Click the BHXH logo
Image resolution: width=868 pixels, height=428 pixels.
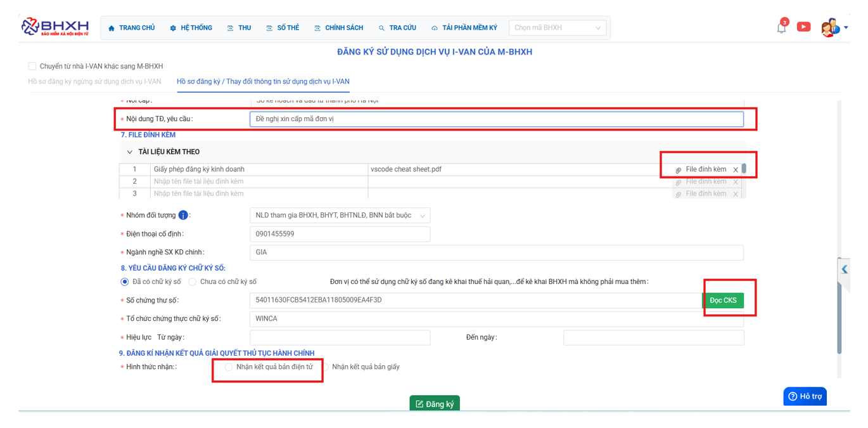55,27
